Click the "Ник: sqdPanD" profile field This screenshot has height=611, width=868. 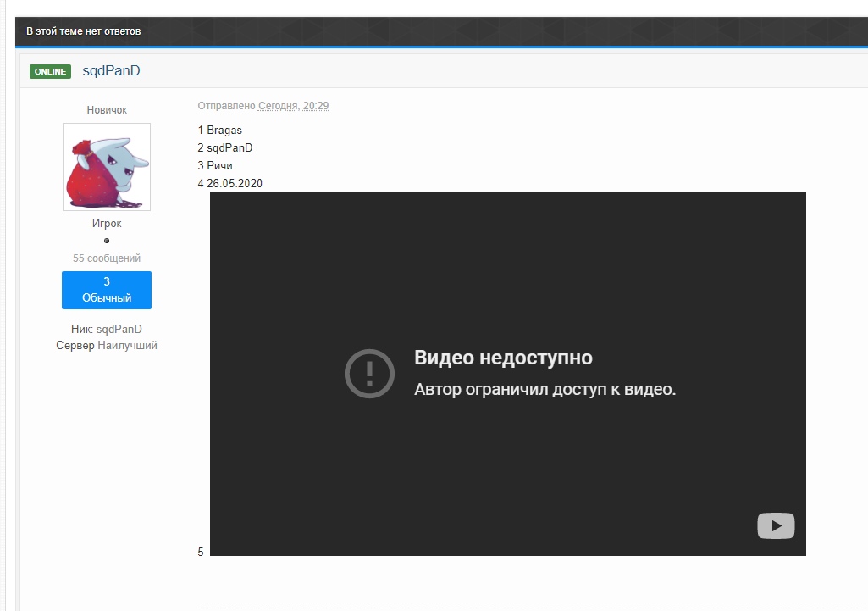(x=107, y=329)
